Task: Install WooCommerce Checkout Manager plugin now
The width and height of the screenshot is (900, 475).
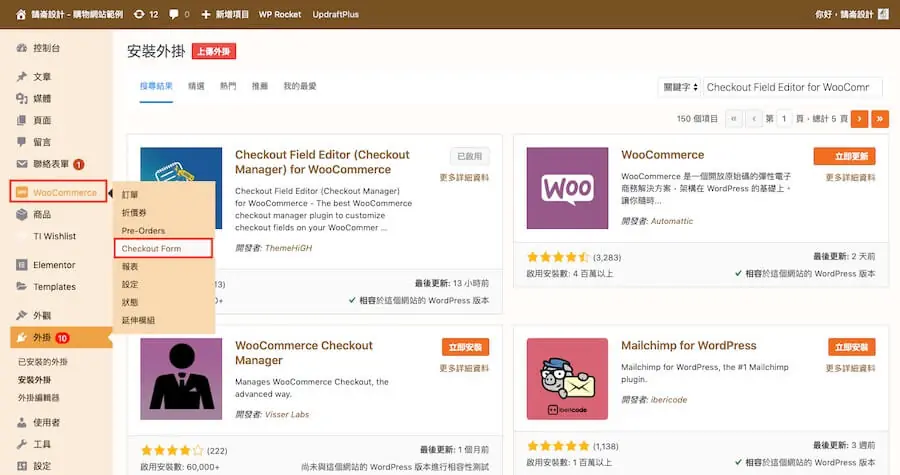Action: (x=465, y=347)
